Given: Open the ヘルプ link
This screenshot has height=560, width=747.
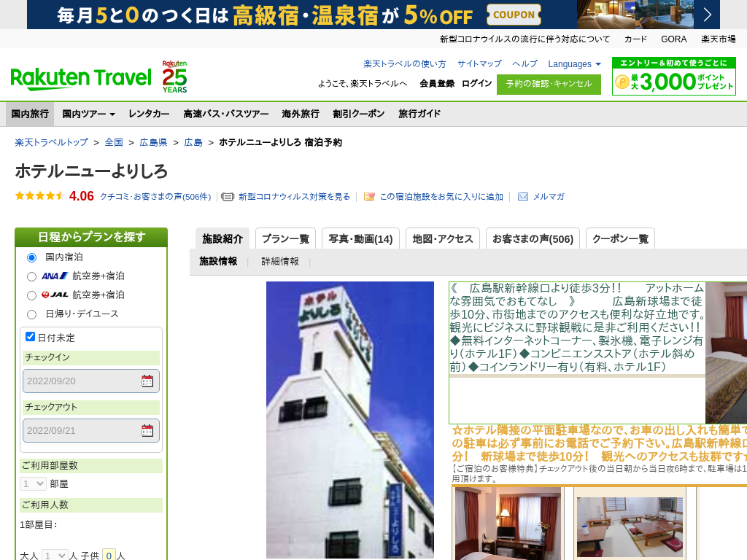Looking at the screenshot, I should coord(525,64).
